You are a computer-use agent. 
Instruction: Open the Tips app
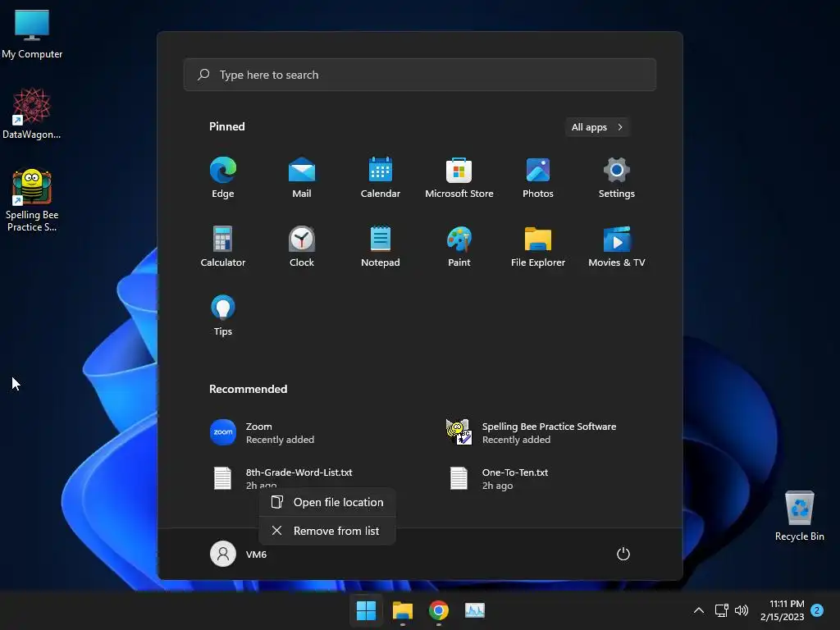(x=223, y=316)
